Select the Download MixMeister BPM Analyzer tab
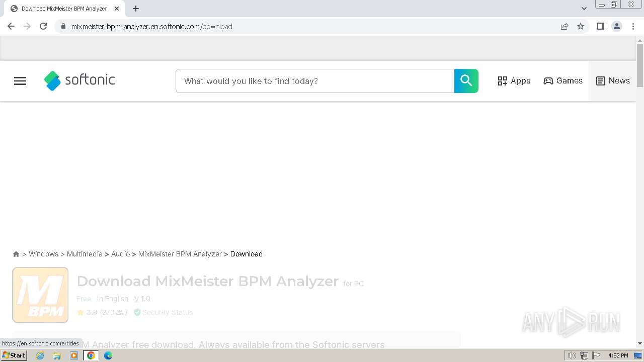This screenshot has width=644, height=362. (64, 9)
